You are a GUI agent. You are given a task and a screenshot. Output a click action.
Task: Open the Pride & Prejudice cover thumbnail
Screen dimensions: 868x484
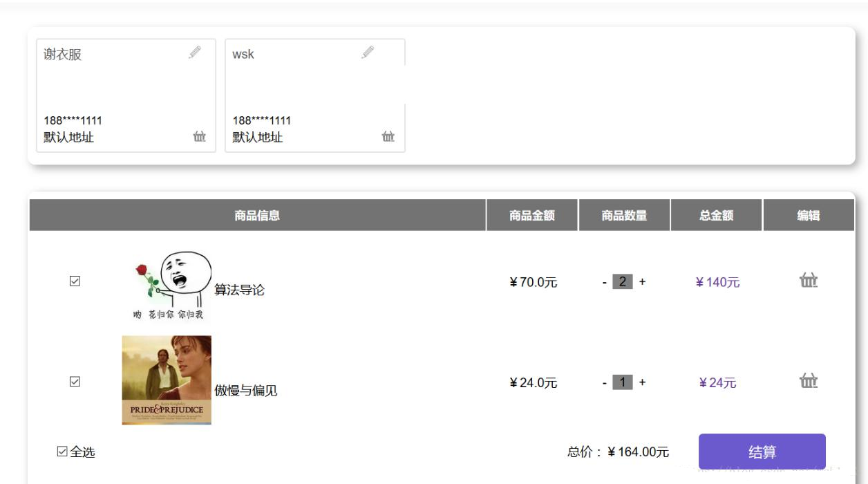[x=167, y=380]
